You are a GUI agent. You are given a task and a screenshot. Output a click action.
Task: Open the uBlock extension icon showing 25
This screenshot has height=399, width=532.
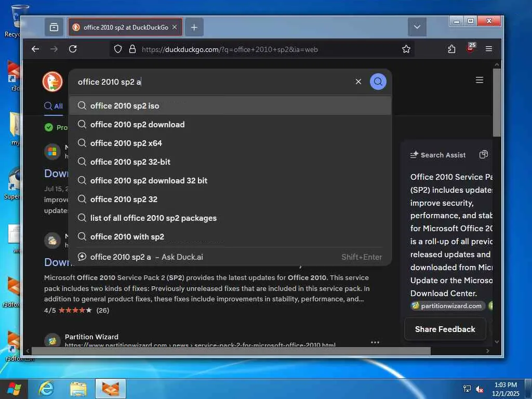coord(471,48)
